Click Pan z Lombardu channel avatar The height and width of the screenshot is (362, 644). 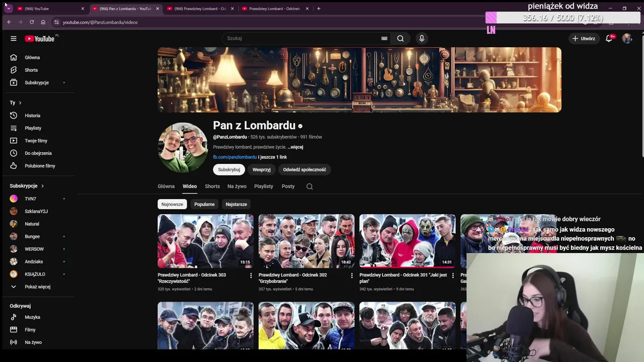[x=183, y=148]
